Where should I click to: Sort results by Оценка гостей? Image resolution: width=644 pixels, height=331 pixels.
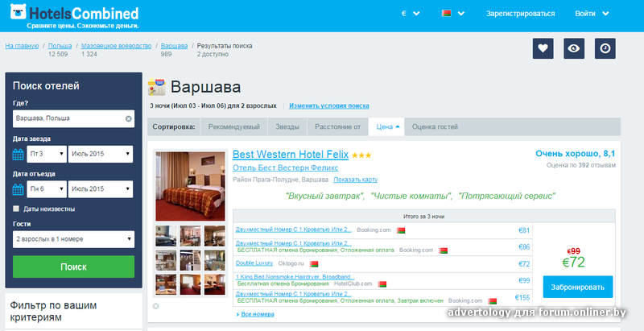435,127
